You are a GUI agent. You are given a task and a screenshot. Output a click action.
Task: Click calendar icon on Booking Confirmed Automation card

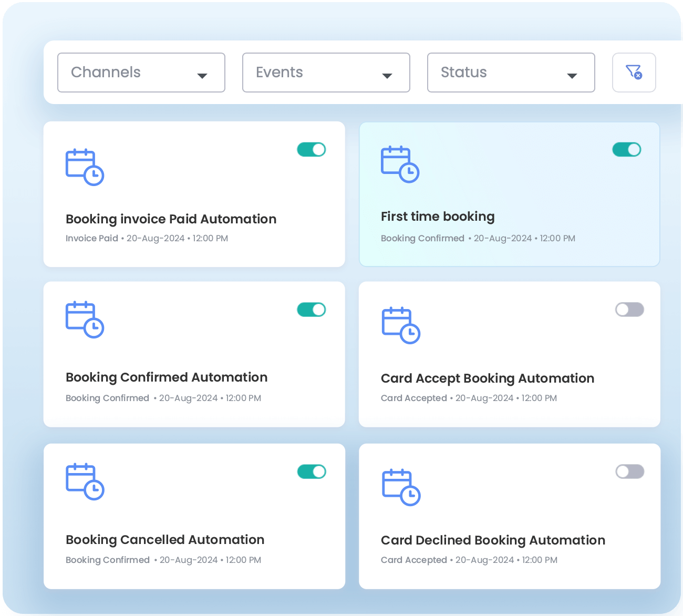[x=85, y=319]
